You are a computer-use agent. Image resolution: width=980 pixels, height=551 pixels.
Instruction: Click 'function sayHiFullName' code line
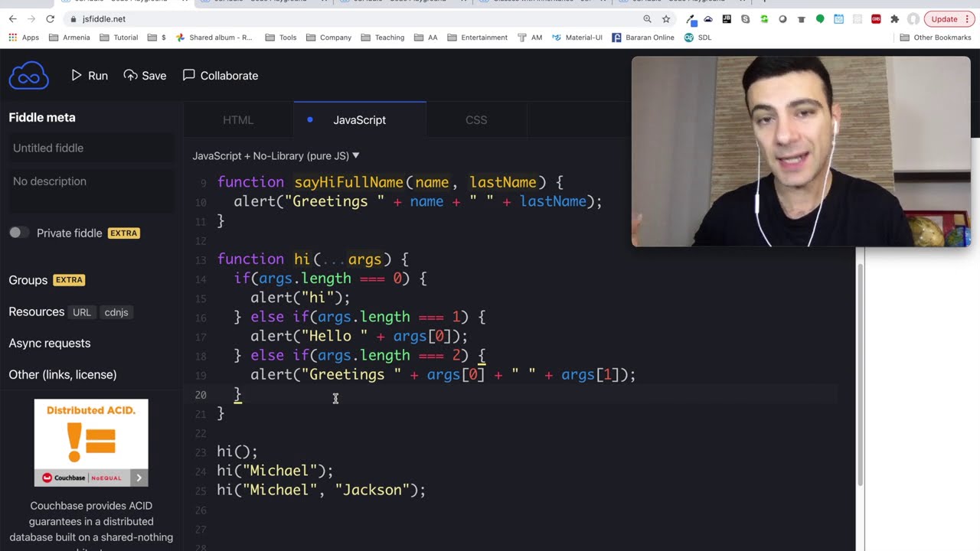[390, 182]
